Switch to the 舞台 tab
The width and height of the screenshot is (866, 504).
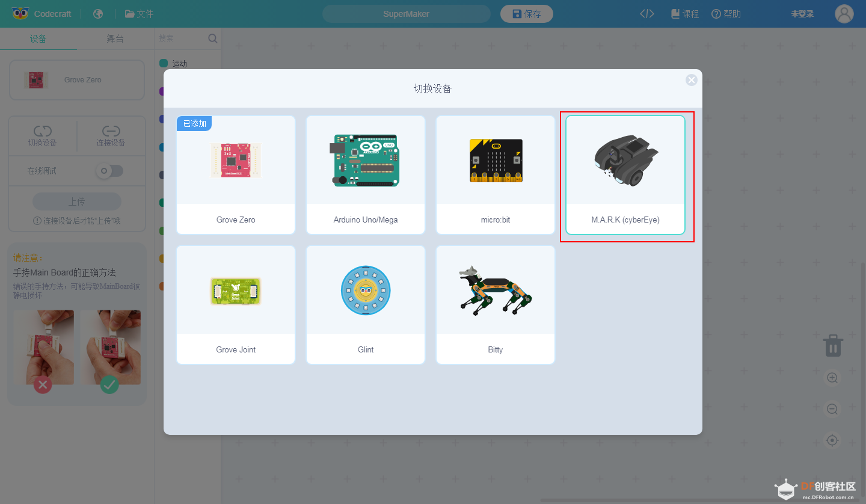click(x=115, y=38)
